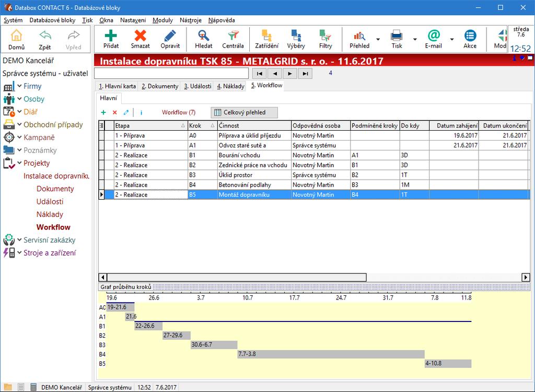Expand the Stroje a zařízení section
535x392 pixels.
tap(19, 252)
